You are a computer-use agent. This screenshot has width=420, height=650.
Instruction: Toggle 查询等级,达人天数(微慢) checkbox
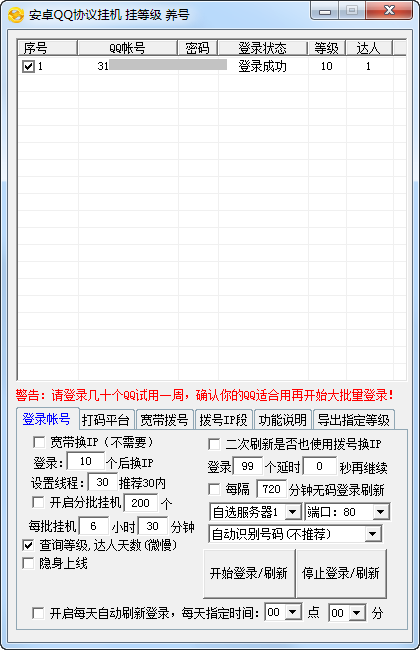tap(28, 545)
